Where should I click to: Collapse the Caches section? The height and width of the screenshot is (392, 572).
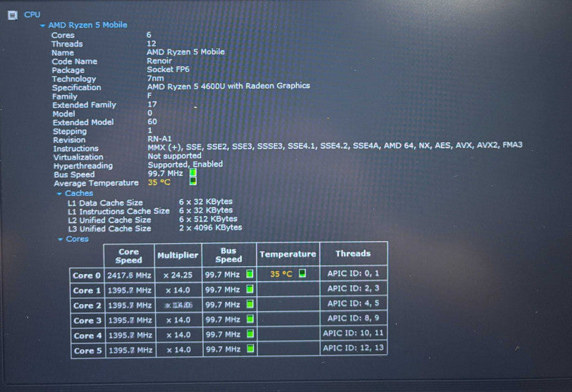(x=59, y=194)
